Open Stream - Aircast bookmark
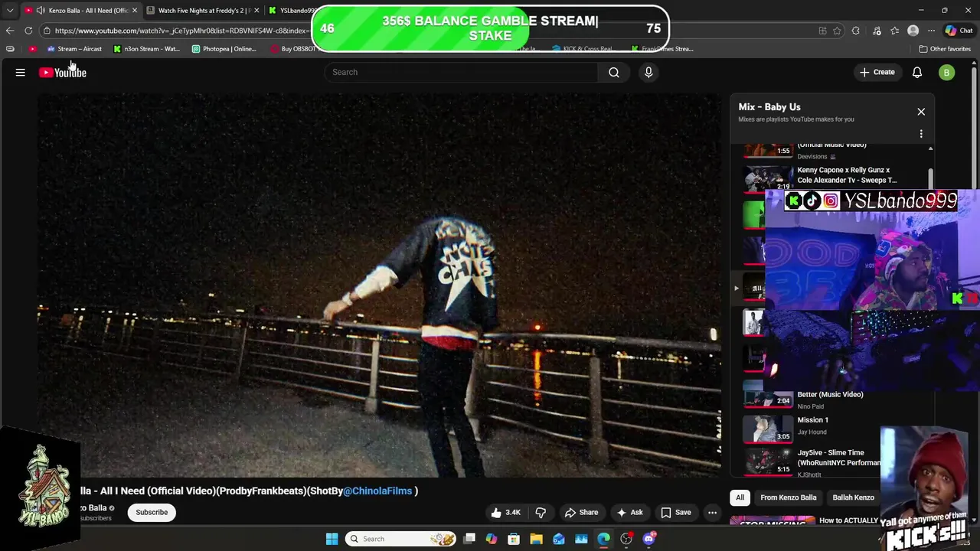980x551 pixels. [74, 49]
